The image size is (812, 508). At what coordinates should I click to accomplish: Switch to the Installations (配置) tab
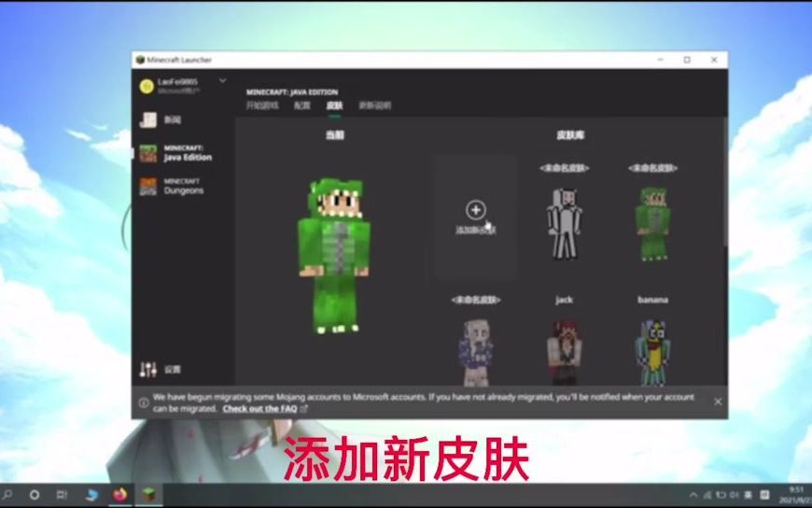pyautogui.click(x=301, y=106)
